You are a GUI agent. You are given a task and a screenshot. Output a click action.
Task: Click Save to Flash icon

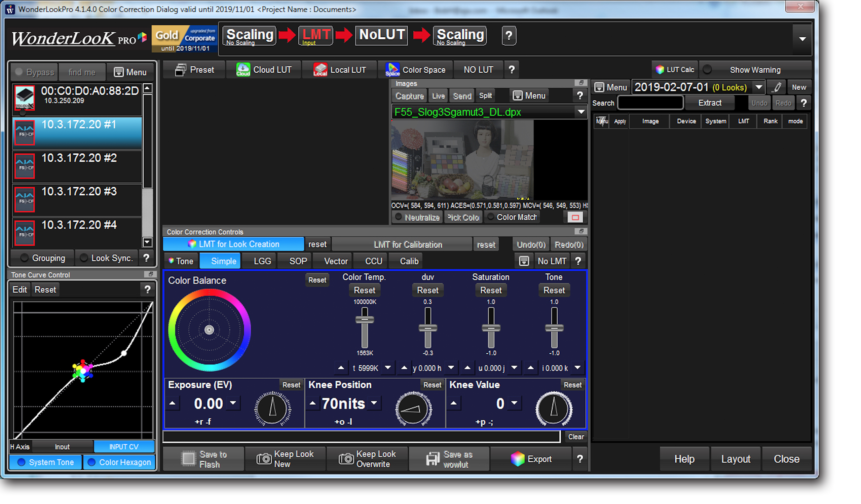point(188,459)
